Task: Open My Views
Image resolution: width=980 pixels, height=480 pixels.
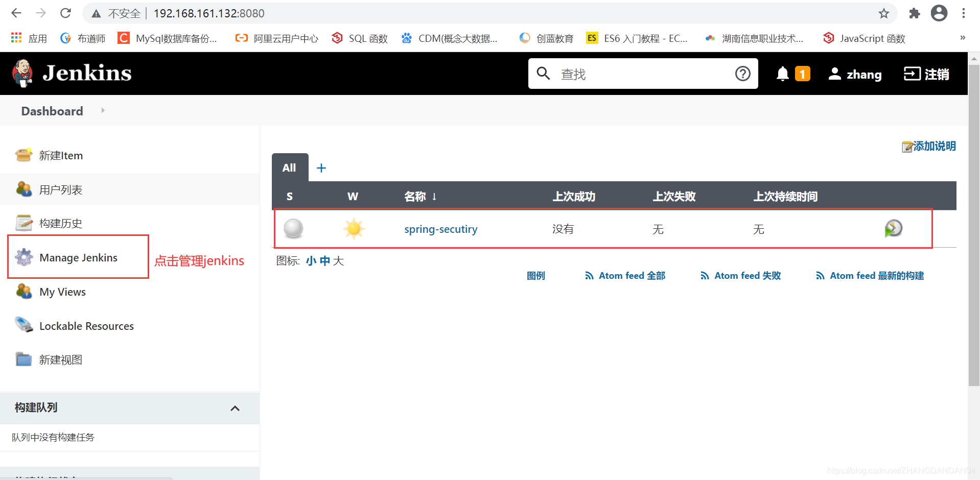Action: click(62, 292)
